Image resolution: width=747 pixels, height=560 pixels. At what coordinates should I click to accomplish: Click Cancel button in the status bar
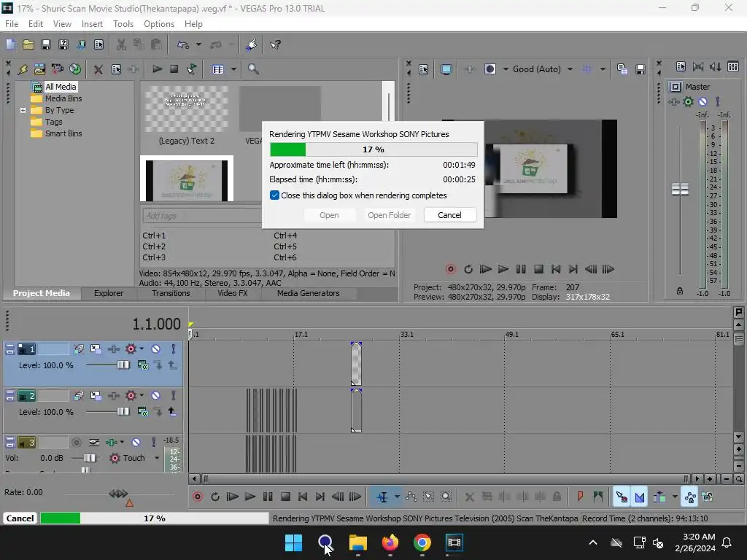point(20,518)
